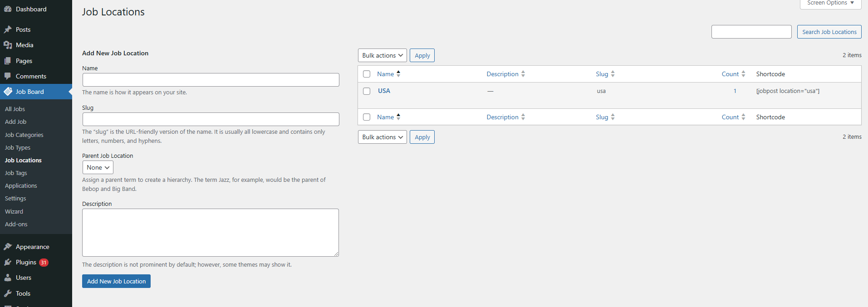
Task: Open the Parent Job Location dropdown
Action: [x=98, y=167]
